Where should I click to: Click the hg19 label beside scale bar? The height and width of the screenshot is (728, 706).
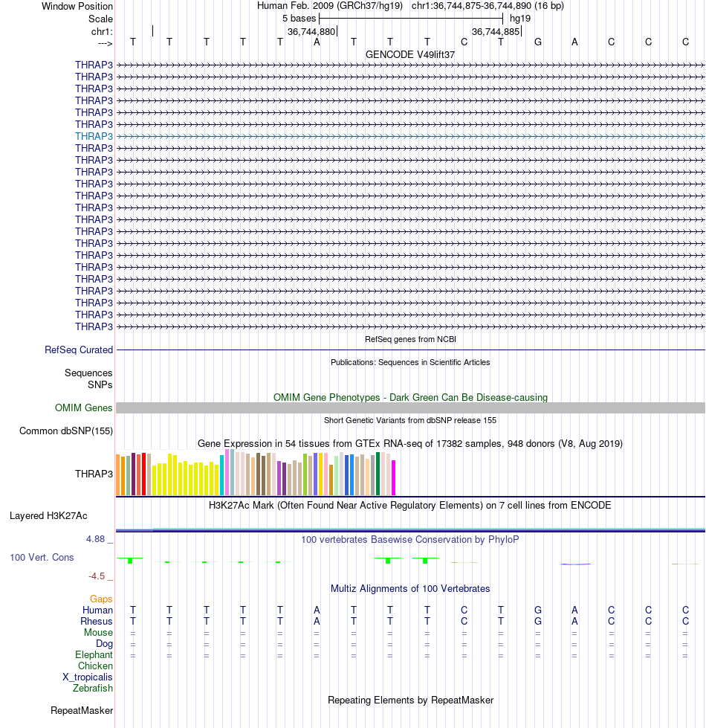click(520, 19)
